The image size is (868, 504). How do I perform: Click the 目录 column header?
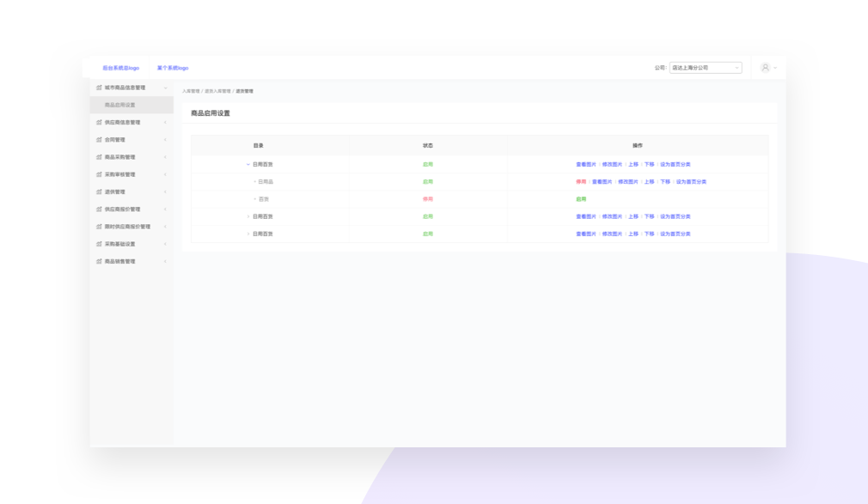(x=259, y=145)
